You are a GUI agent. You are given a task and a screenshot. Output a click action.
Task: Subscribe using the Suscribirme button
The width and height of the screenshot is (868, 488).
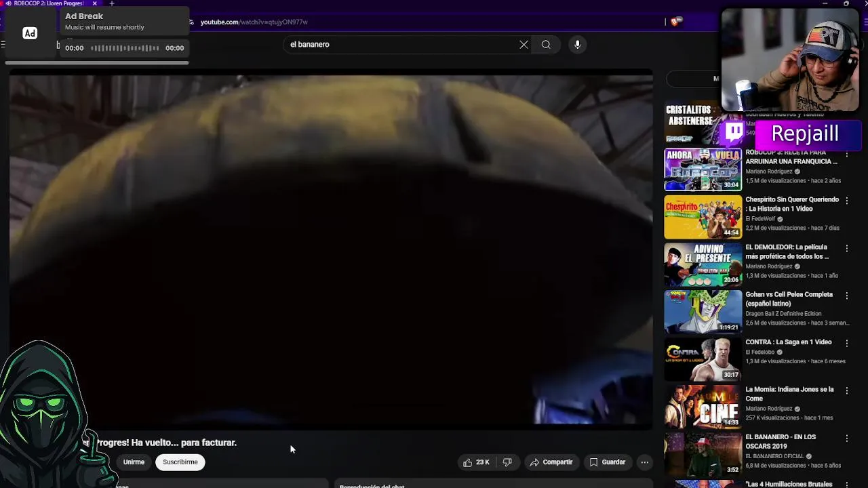point(180,462)
